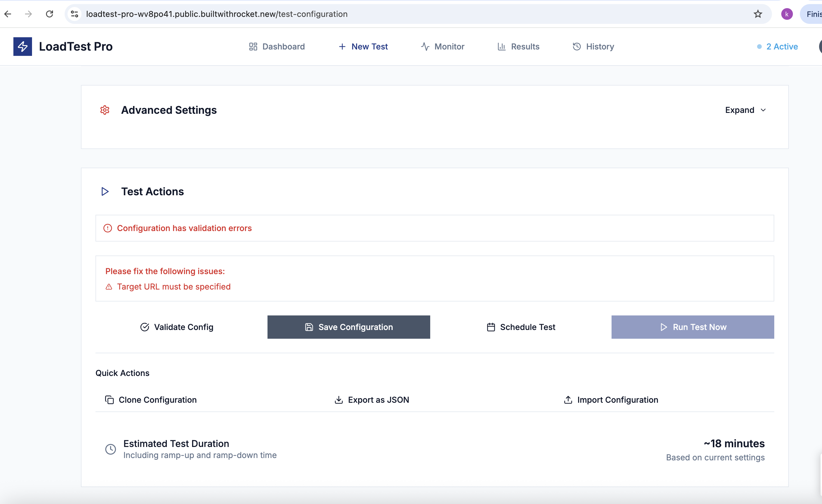Screen dimensions: 822x504
Task: Bookmark this page with star icon
Action: point(758,14)
